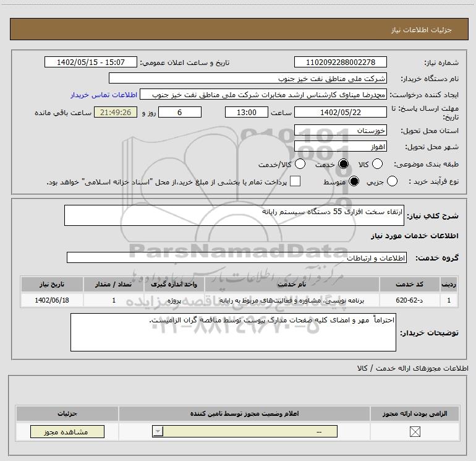Click the مشاهده مجوز button
The image size is (476, 461).
(67, 431)
